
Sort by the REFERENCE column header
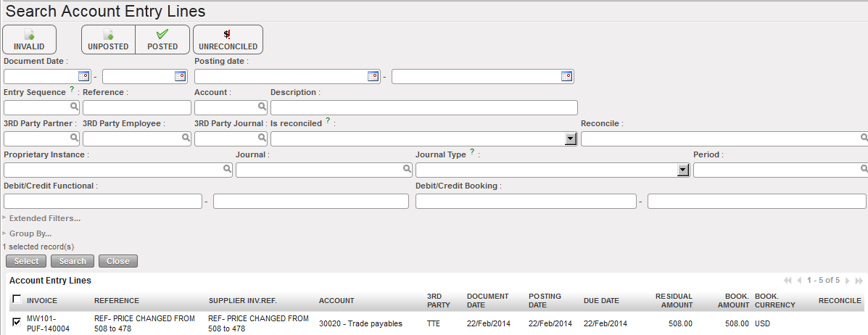click(117, 301)
